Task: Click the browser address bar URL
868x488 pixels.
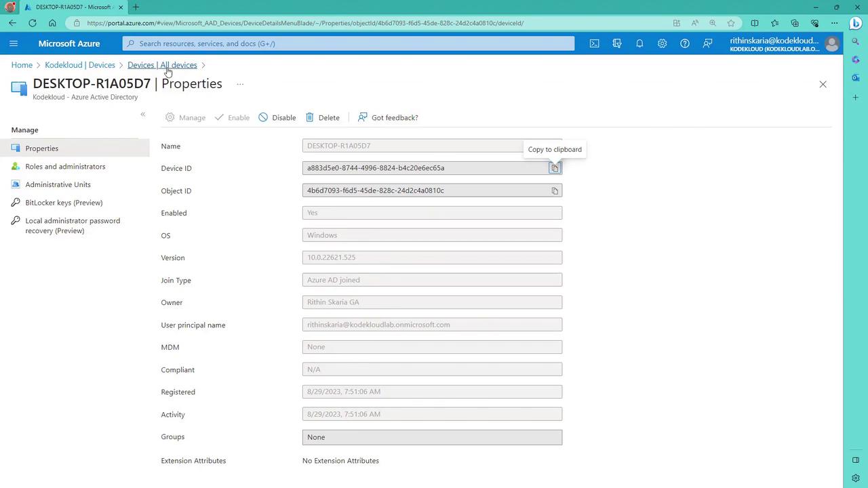Action: [x=305, y=23]
